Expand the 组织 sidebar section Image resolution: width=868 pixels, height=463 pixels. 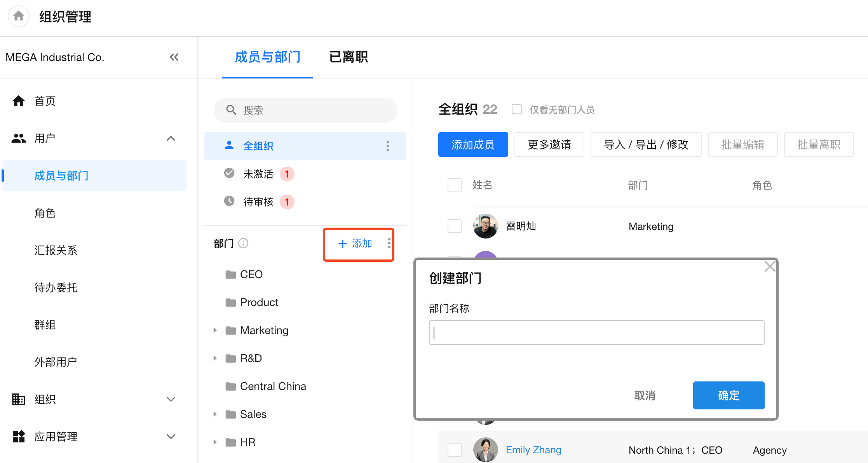tap(171, 399)
